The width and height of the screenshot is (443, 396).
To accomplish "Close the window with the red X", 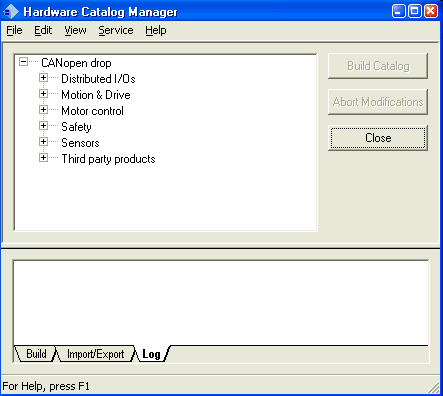I will [x=430, y=11].
